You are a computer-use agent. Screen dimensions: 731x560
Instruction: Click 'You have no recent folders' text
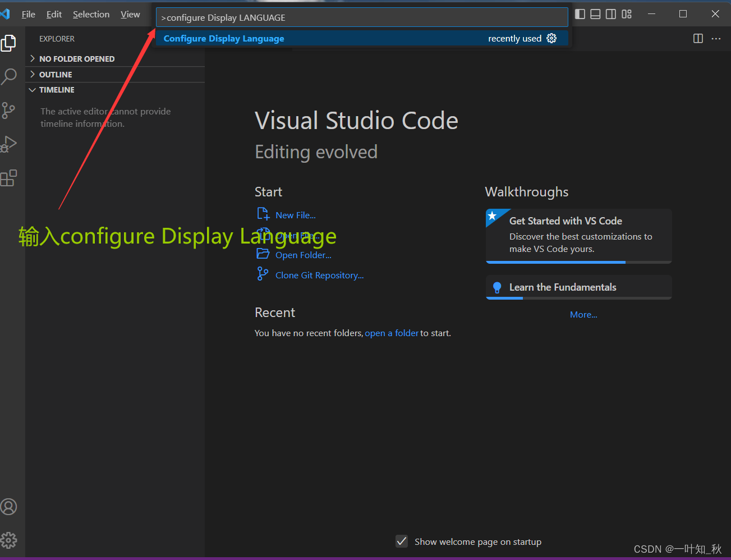coord(309,333)
